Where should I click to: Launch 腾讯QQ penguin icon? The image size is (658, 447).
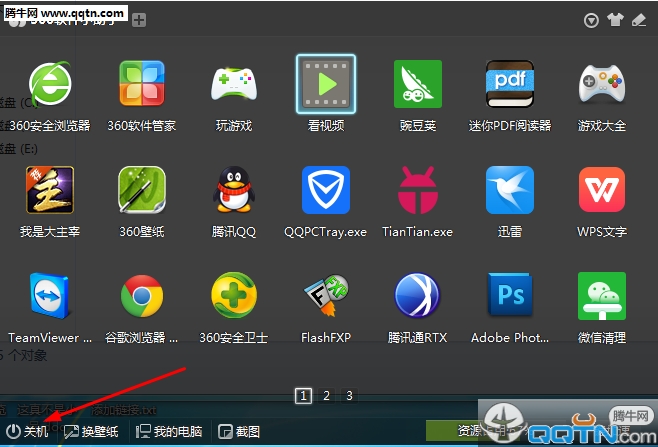pyautogui.click(x=234, y=190)
